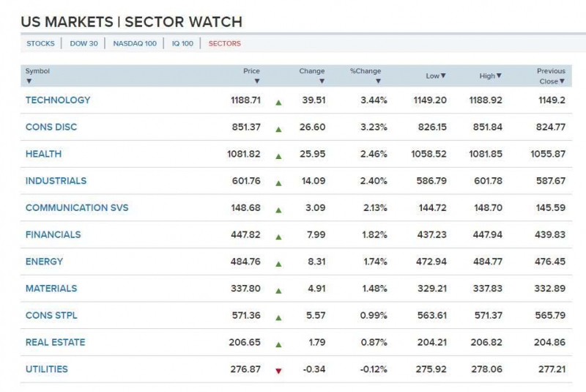
Task: Click the green up arrow beside HEALTH
Action: click(x=278, y=156)
